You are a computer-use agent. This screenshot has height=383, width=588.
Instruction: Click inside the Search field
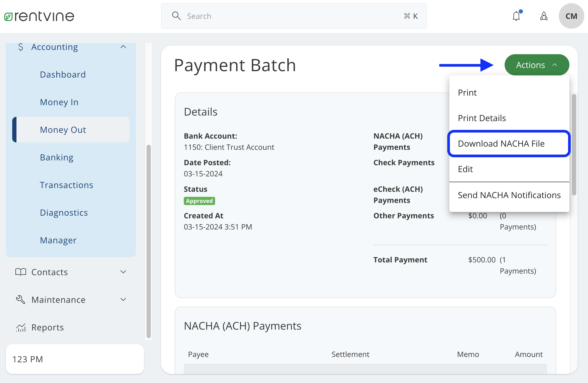pyautogui.click(x=266, y=16)
